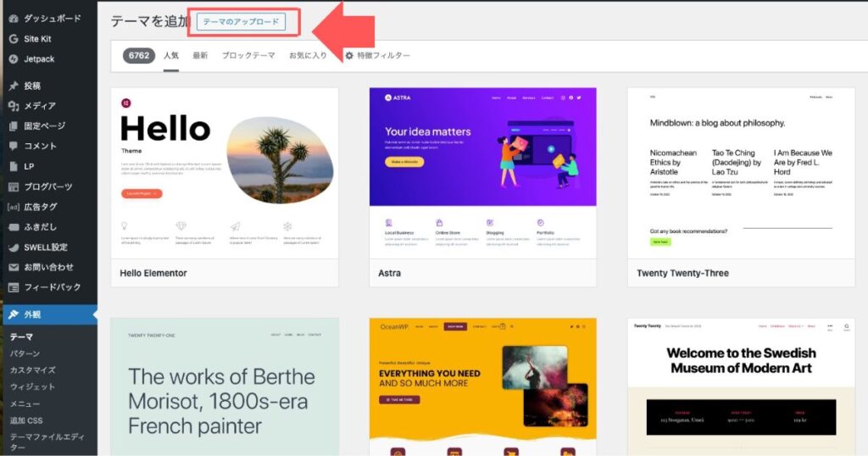Open 特徴フィルター feature filter
Screen dimensions: 868x456
coord(377,55)
